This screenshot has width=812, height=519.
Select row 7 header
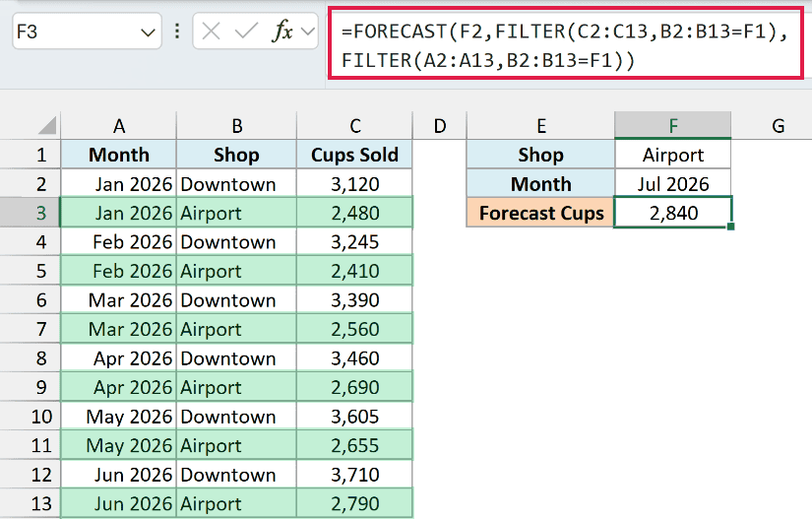click(31, 329)
